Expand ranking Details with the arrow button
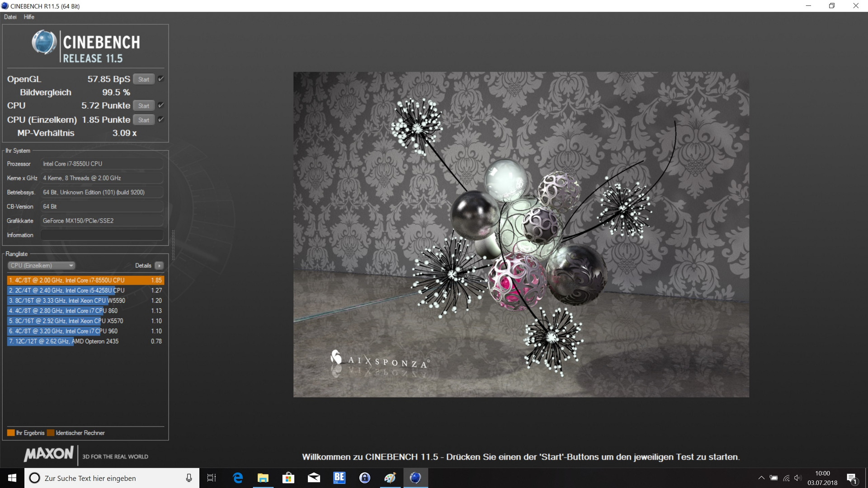Image resolution: width=868 pixels, height=488 pixels. (159, 266)
